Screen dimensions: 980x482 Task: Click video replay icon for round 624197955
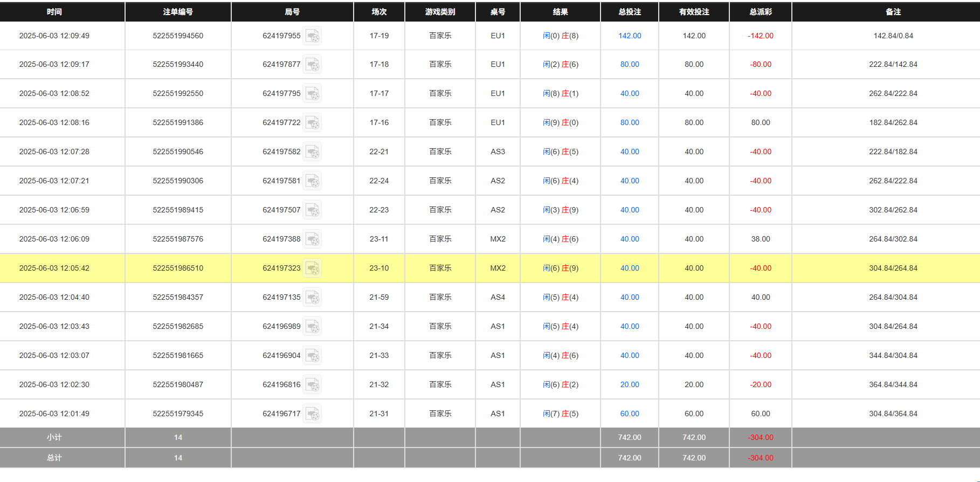point(312,36)
